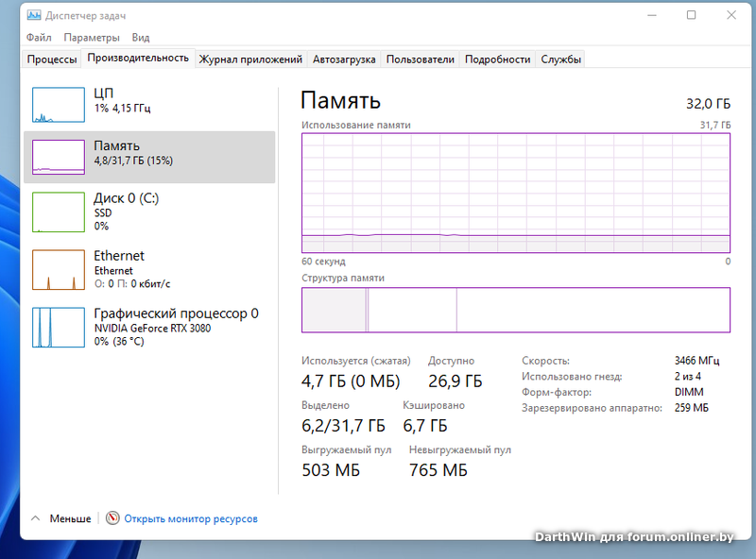Click the 2 из 4 slots value

[688, 377]
